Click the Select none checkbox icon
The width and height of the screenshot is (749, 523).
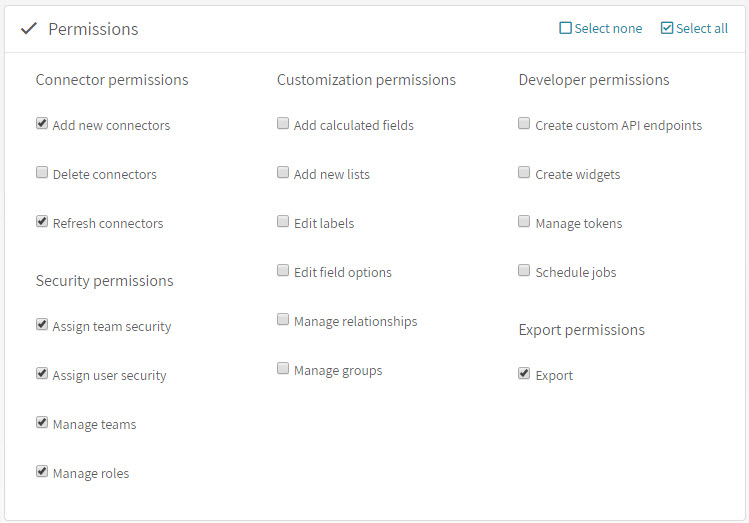(x=565, y=28)
